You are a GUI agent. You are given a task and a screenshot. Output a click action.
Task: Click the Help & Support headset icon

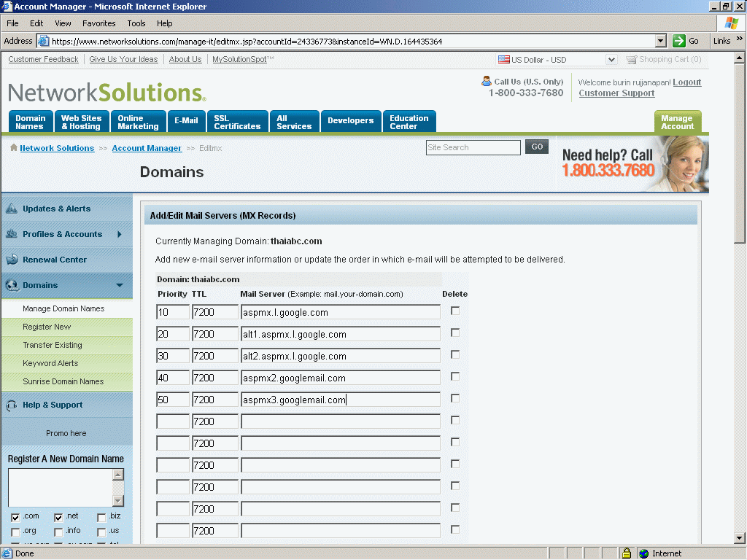[12, 405]
